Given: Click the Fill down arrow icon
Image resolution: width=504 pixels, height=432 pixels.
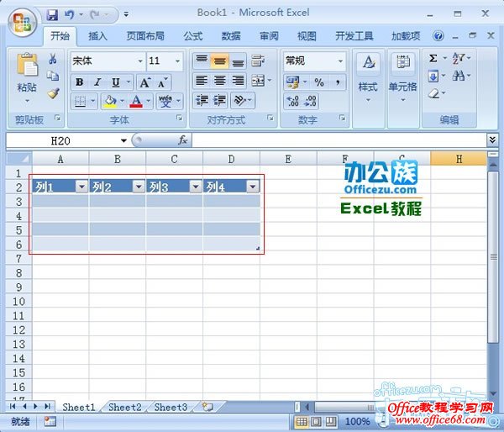Looking at the screenshot, I should [x=433, y=76].
